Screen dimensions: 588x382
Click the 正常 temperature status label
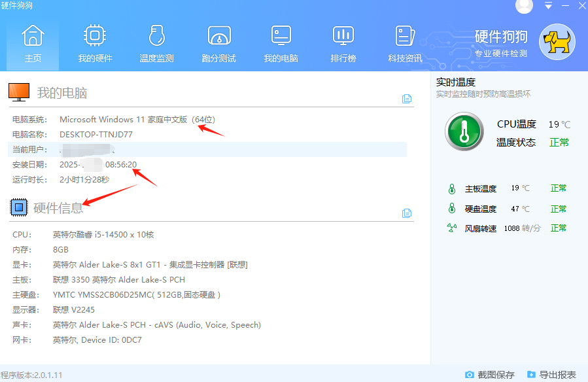559,143
